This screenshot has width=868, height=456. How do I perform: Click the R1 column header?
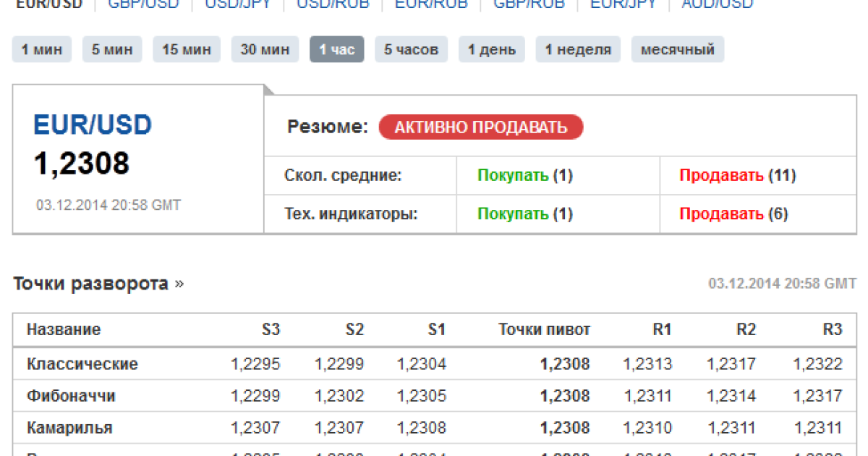662,330
